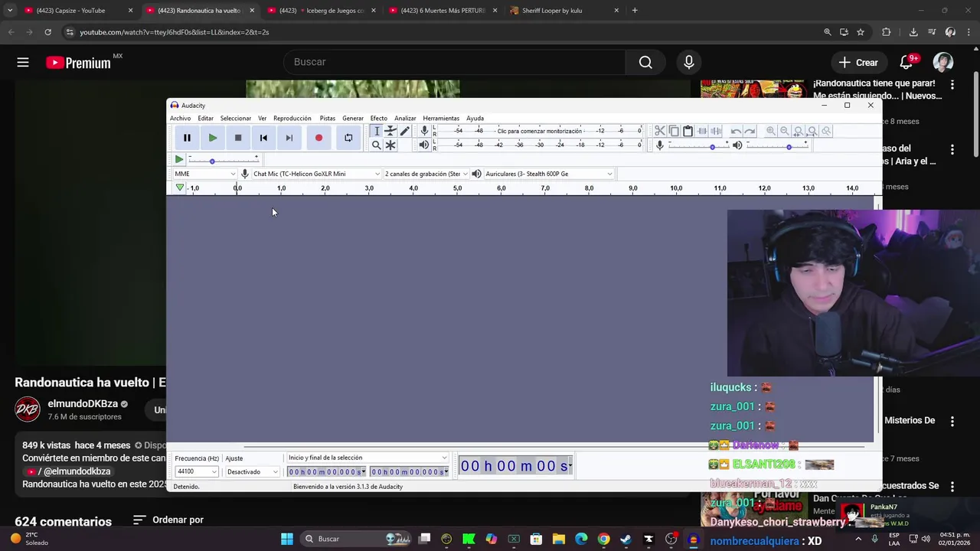
Task: Open Ordenar por comments sorting
Action: [x=168, y=520]
